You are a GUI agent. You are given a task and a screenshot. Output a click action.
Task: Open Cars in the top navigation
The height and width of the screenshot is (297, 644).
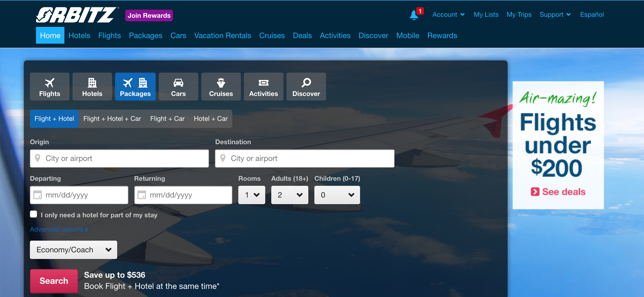pos(178,35)
